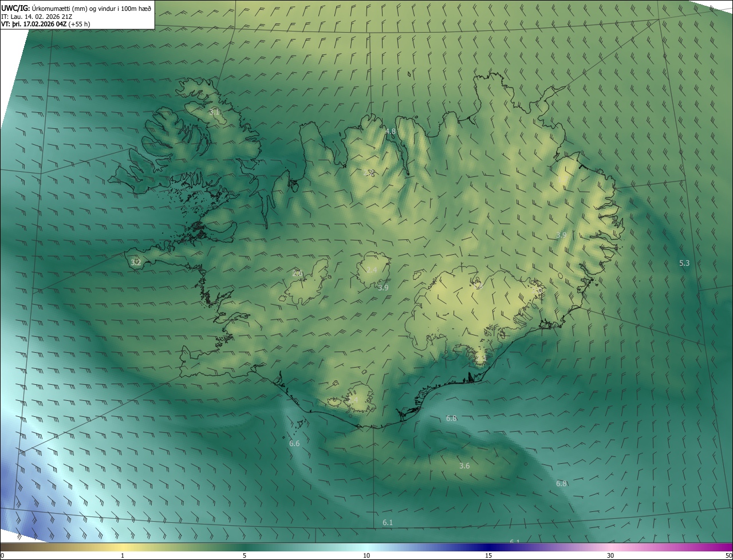The image size is (733, 560).
Task: Click the 6.1 value above the bottom gridline
Action: tap(388, 522)
